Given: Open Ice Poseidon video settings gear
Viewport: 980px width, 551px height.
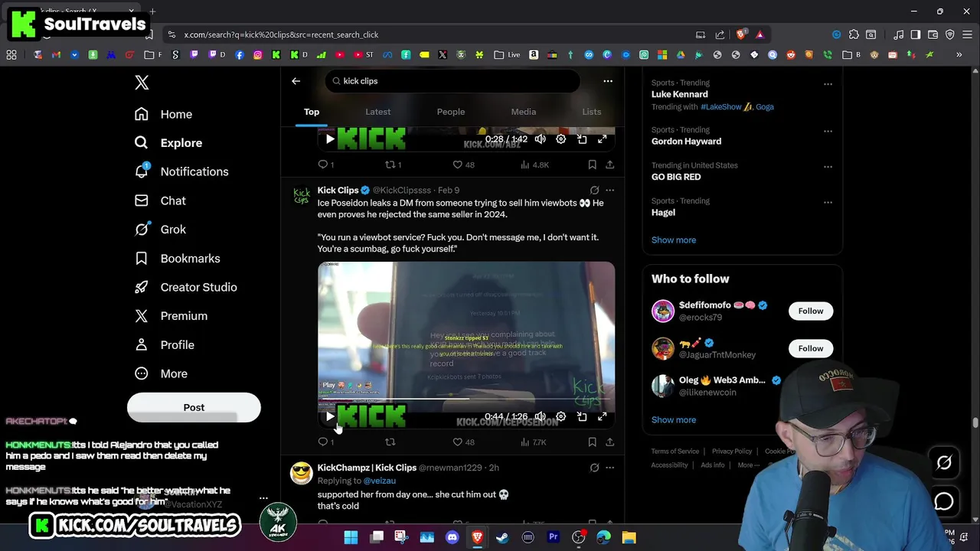Looking at the screenshot, I should click(561, 416).
